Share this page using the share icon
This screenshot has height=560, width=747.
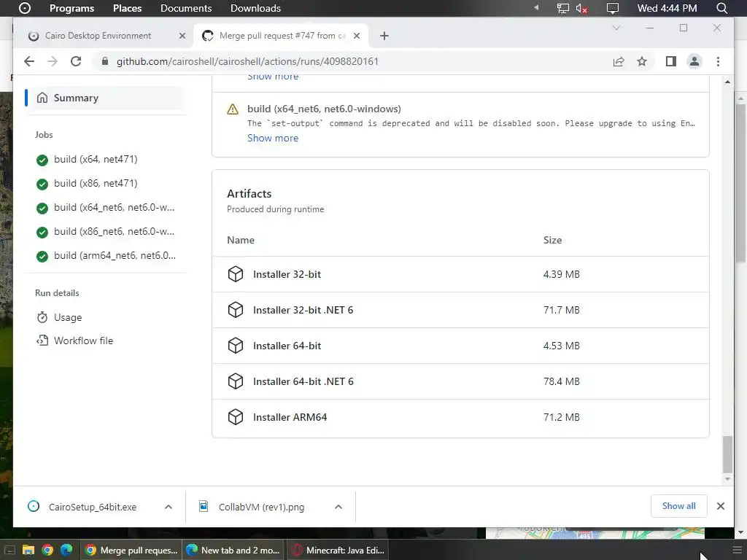click(x=619, y=61)
